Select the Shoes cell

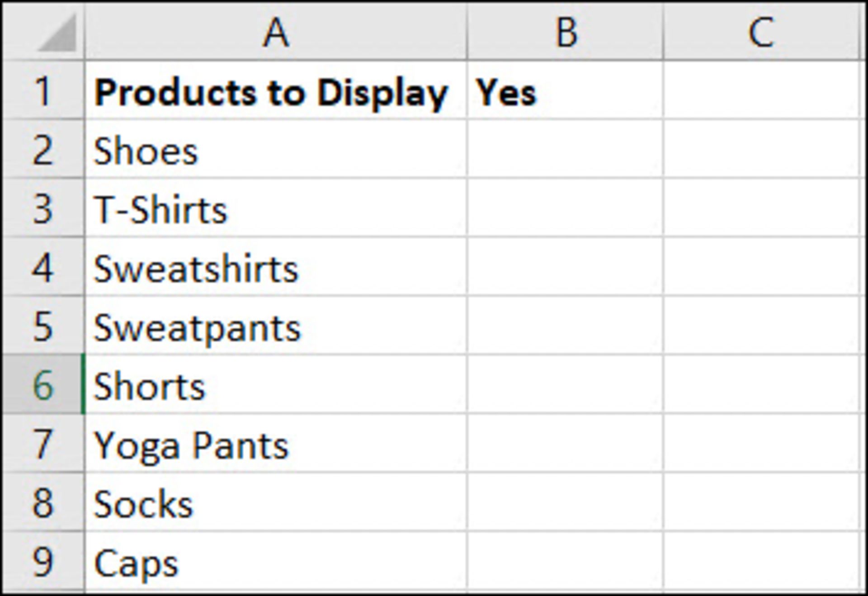(x=275, y=149)
